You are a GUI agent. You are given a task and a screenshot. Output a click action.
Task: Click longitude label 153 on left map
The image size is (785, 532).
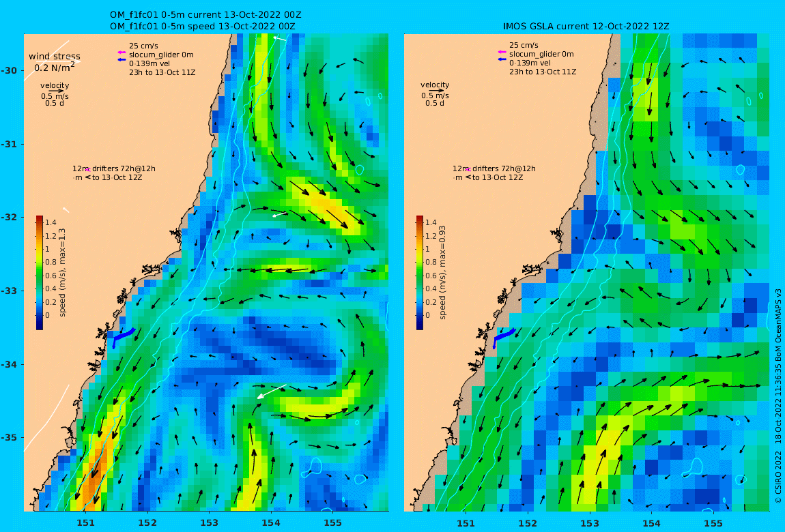coord(209,523)
